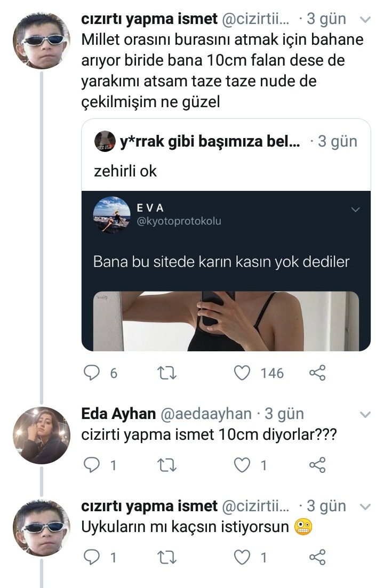Screen dimensions: 384x588
Task: Share the main tweet with 146 likes
Action: click(317, 373)
